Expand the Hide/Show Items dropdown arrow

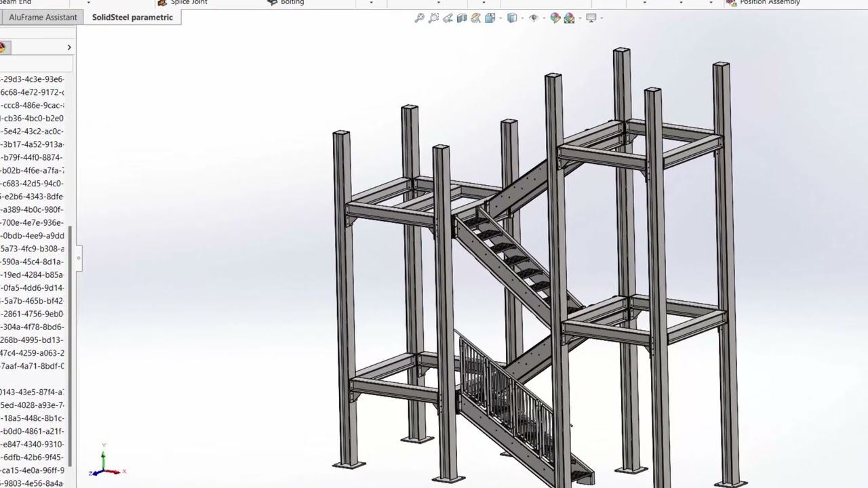point(542,18)
